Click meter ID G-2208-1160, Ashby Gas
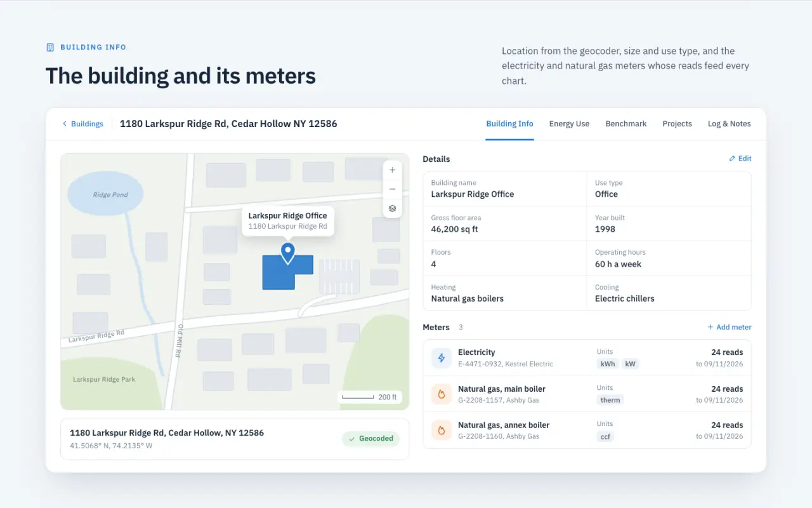 499,436
